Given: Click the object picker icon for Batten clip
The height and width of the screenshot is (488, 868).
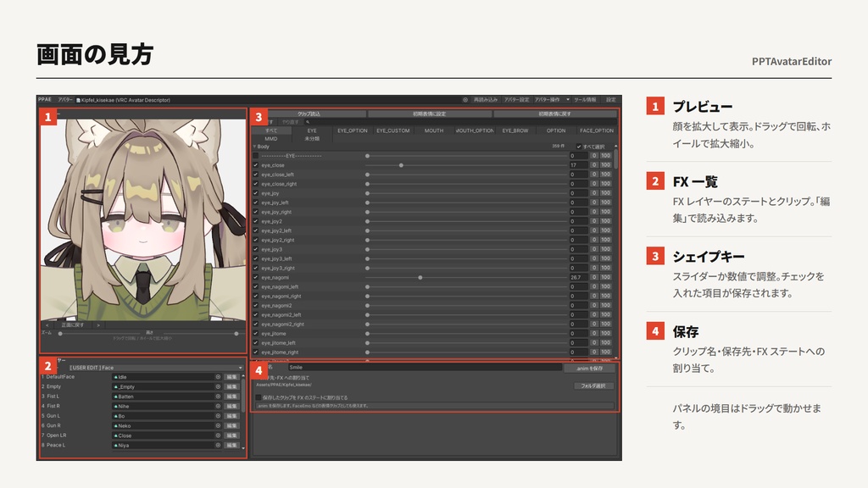Looking at the screenshot, I should (218, 396).
